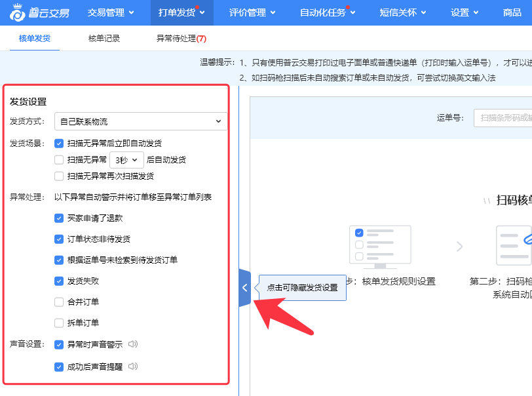The height and width of the screenshot is (396, 532).
Task: Tick the 扫描无异常 timed auto-ship checkbox
Action: pyautogui.click(x=59, y=159)
